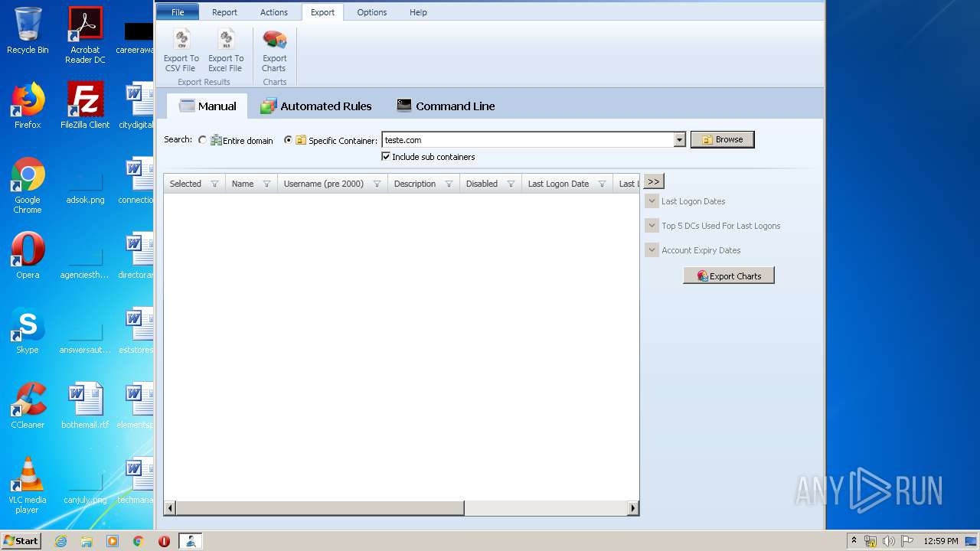Click the >> collapse panel button
980x551 pixels.
pos(653,181)
